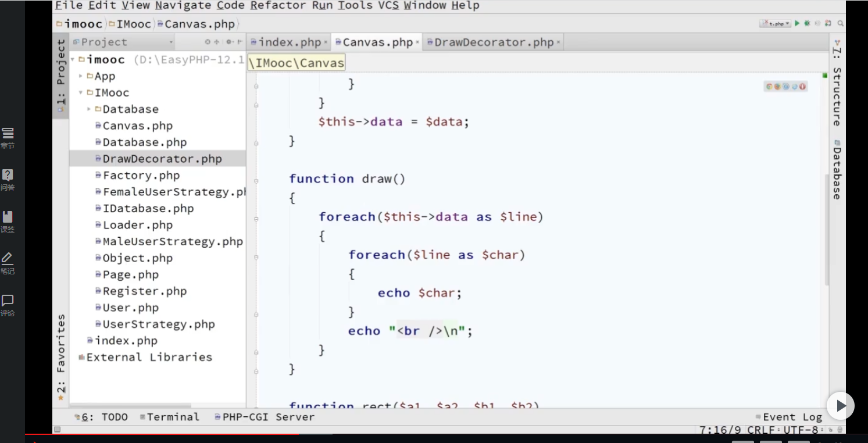Viewport: 868px width, 443px height.
Task: Open preview in Chrome browser icon
Action: [769, 87]
